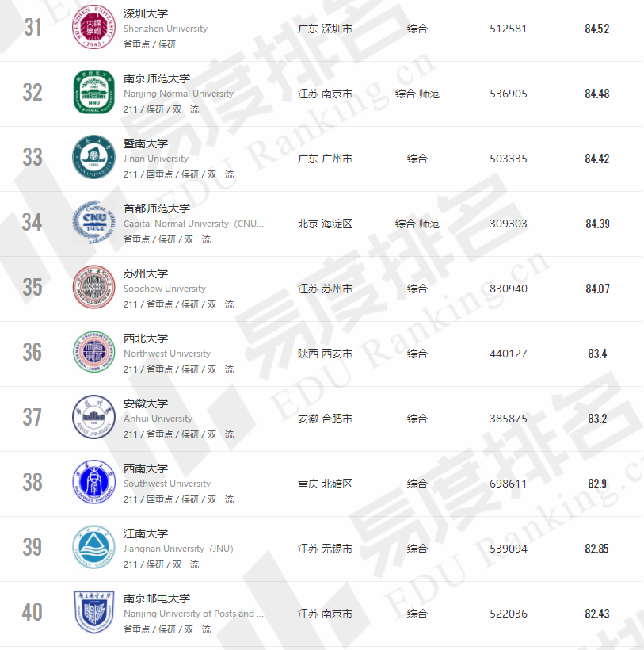
Task: Click the Jiangnan University logo
Action: pos(94,549)
